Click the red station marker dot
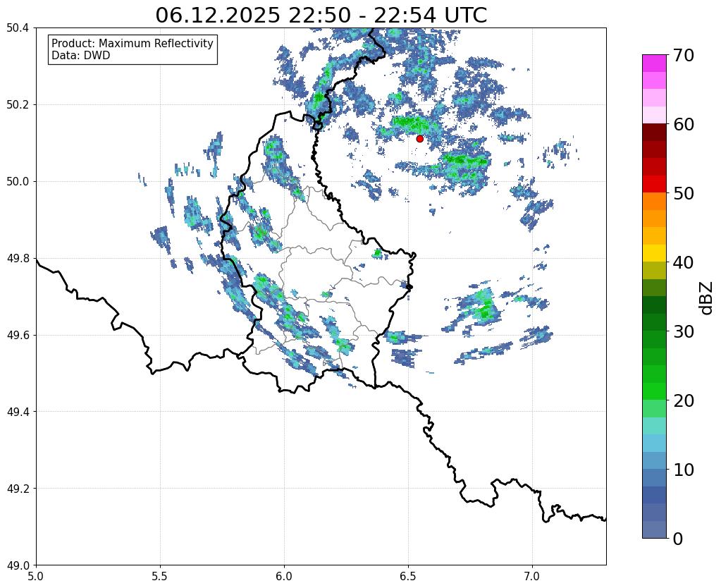 click(x=420, y=138)
